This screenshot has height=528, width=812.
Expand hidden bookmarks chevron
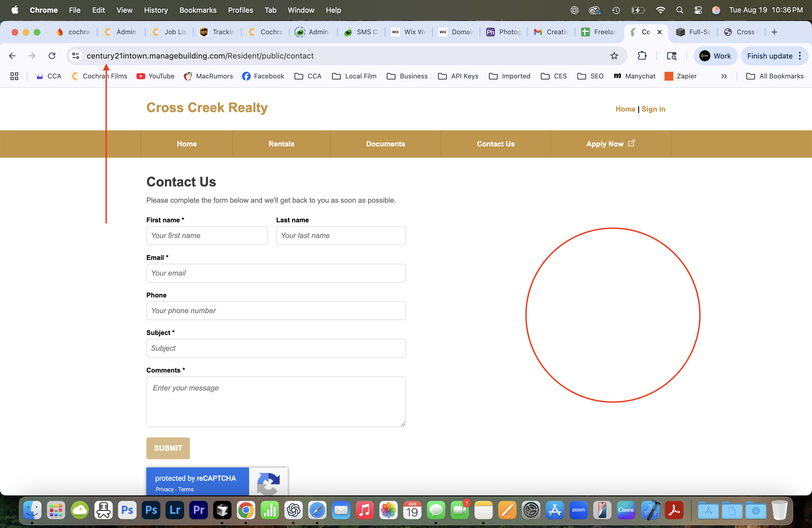pyautogui.click(x=724, y=76)
